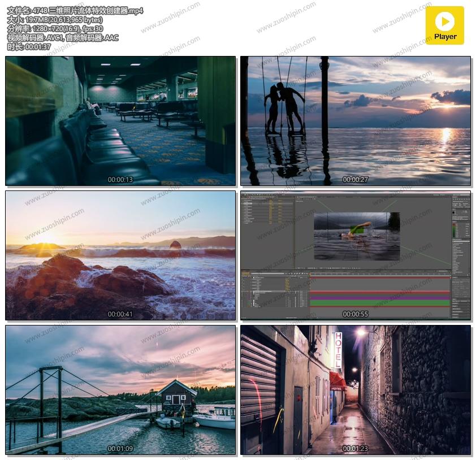The height and width of the screenshot is (460, 476).
Task: Select the After Effects interface thumbnail
Action: 356,255
